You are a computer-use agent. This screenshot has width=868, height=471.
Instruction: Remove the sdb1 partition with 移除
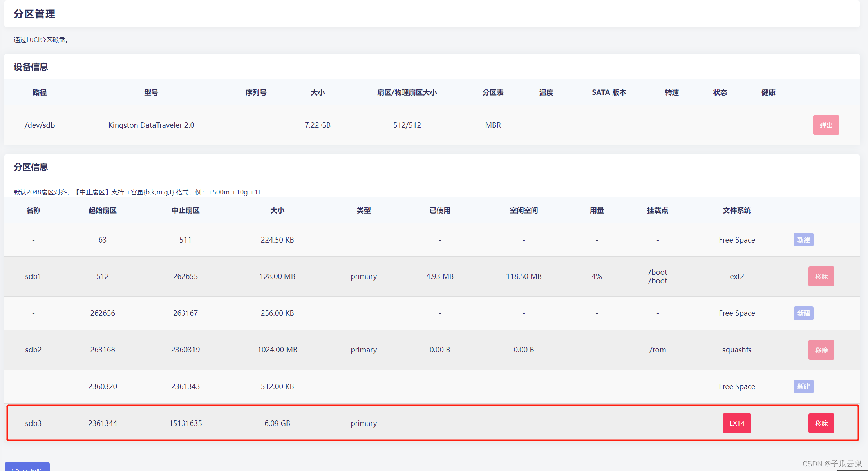(x=821, y=276)
